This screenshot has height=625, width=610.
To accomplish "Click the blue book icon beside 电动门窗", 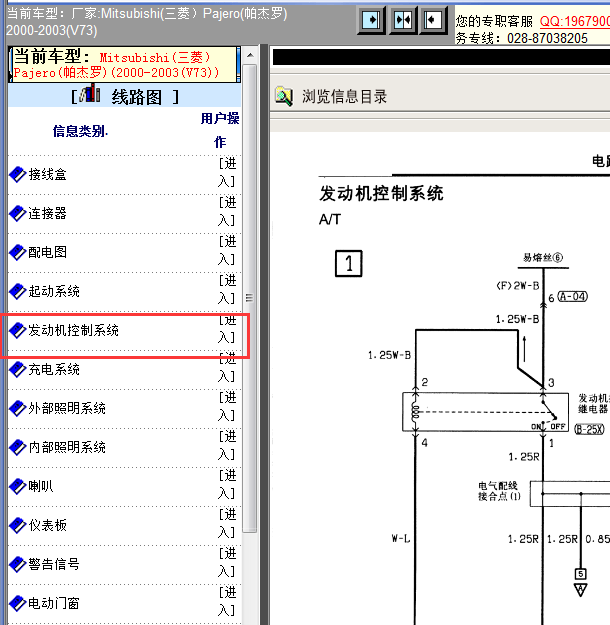I will 18,603.
